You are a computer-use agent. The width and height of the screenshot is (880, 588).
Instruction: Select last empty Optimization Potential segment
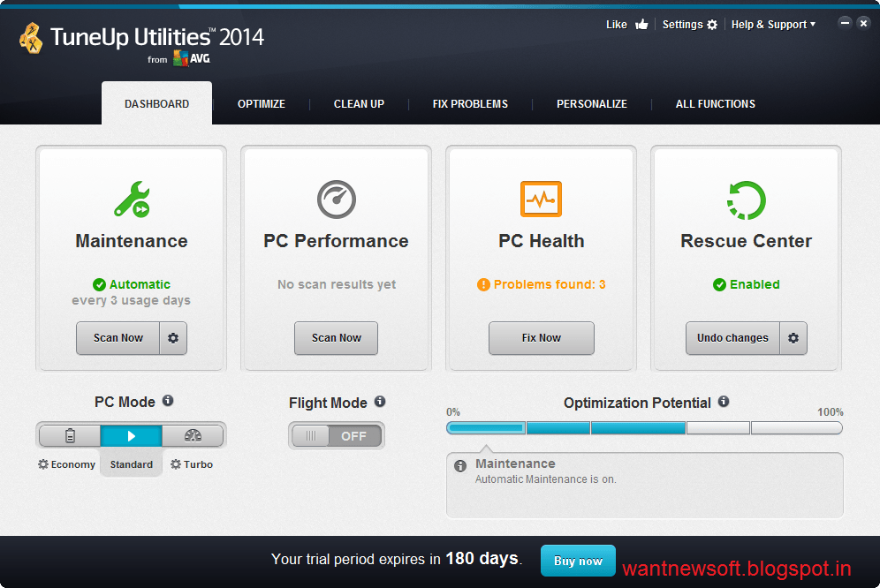[796, 428]
